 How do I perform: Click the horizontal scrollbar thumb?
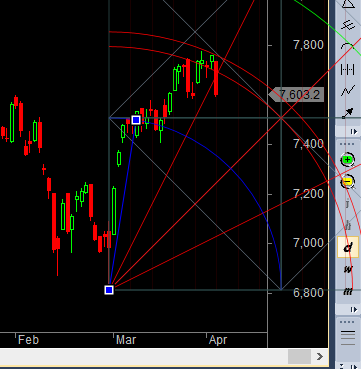(299, 357)
